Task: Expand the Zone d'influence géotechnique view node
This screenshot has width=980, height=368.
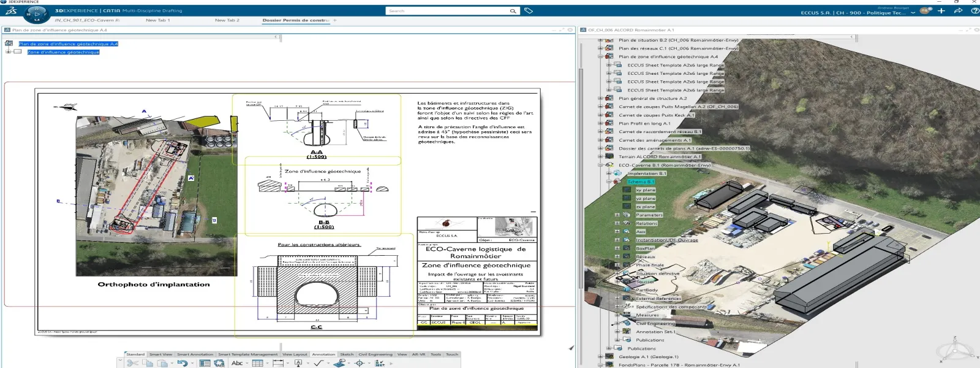Action: click(x=8, y=52)
